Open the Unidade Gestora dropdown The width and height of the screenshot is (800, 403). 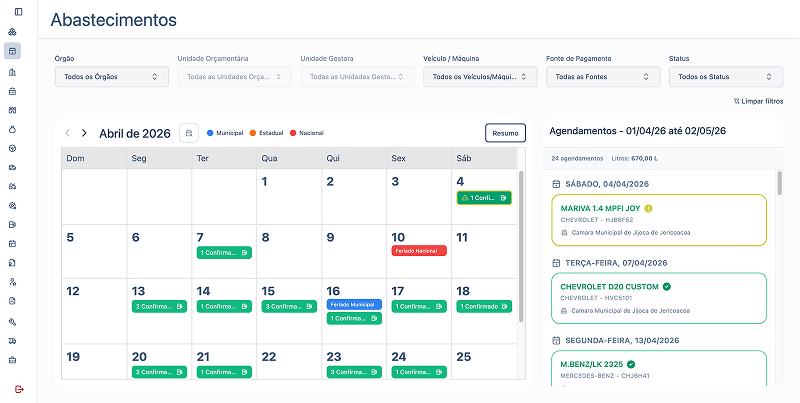point(358,77)
